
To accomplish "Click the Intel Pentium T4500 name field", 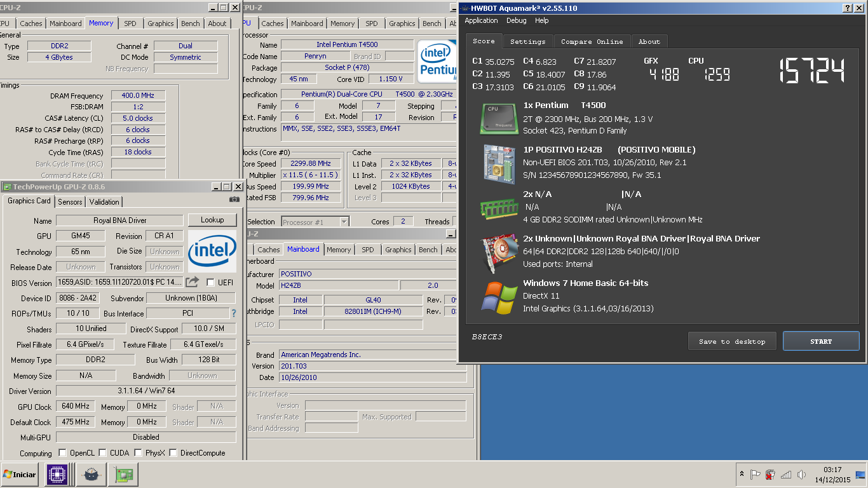I will (x=347, y=45).
